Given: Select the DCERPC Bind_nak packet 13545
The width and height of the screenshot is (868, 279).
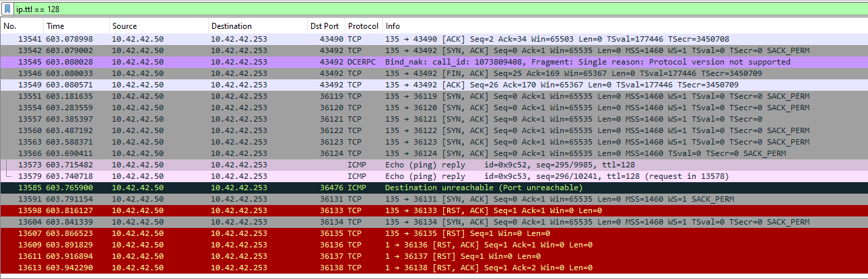Looking at the screenshot, I should click(x=434, y=62).
